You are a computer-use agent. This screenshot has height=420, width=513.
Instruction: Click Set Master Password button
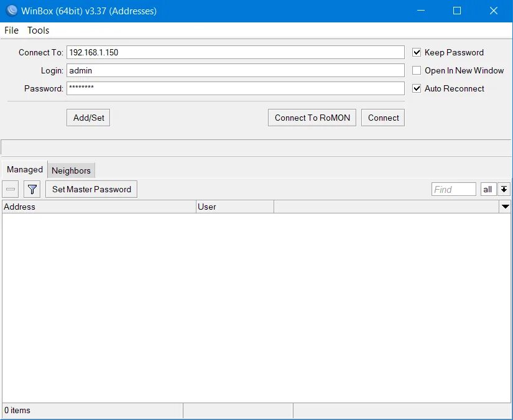click(x=91, y=189)
